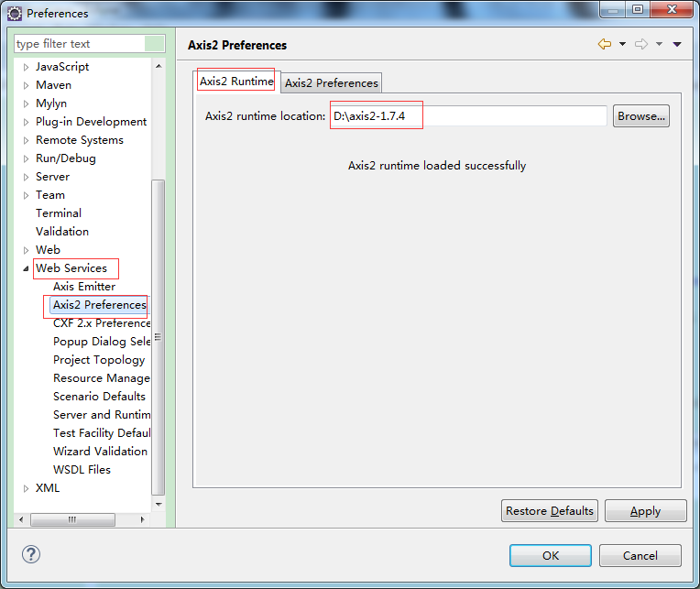Expand the Remote Systems node
This screenshot has width=700, height=589.
pyautogui.click(x=26, y=140)
